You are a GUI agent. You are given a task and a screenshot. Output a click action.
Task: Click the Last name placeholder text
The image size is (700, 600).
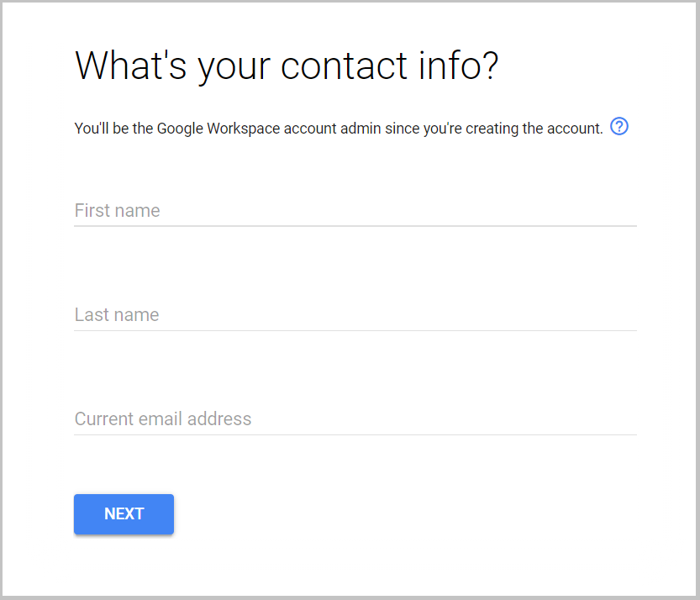coord(117,315)
